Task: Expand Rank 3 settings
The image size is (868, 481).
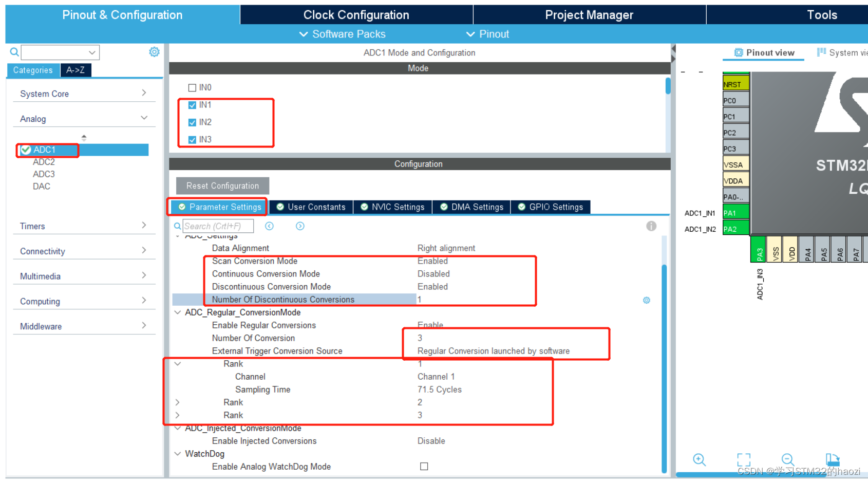Action: [x=178, y=415]
